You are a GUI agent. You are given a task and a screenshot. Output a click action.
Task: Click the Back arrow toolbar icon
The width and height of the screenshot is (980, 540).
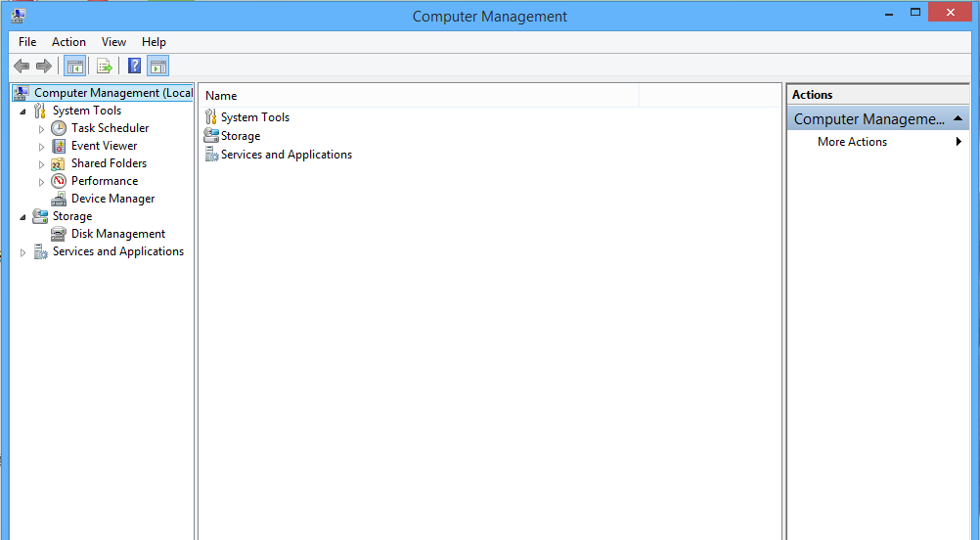click(22, 67)
